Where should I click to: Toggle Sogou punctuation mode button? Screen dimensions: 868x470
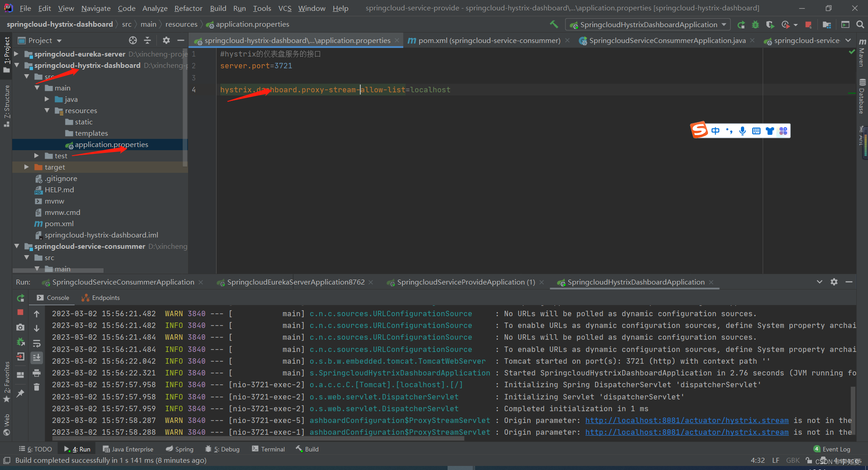(x=729, y=131)
